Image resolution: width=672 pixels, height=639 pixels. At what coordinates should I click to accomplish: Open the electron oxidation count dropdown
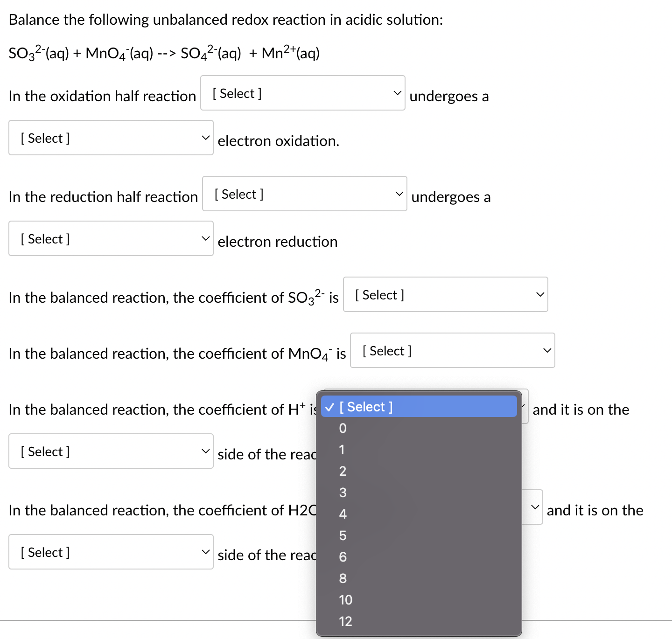[110, 137]
